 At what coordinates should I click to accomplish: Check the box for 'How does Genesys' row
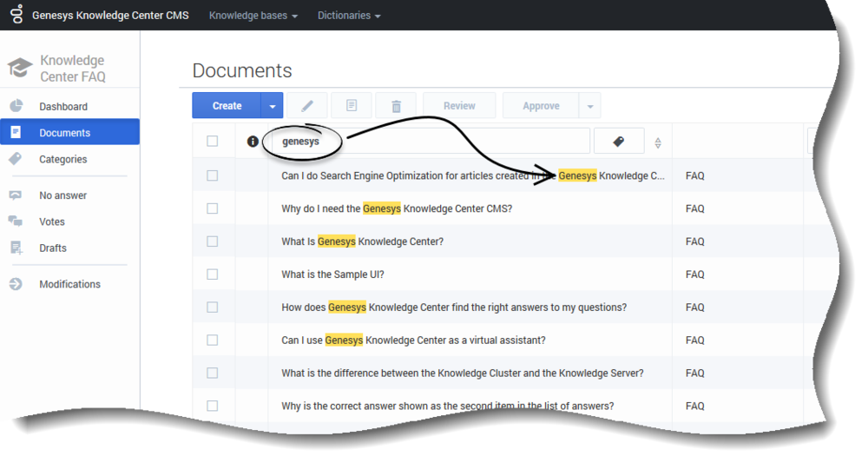pyautogui.click(x=213, y=308)
